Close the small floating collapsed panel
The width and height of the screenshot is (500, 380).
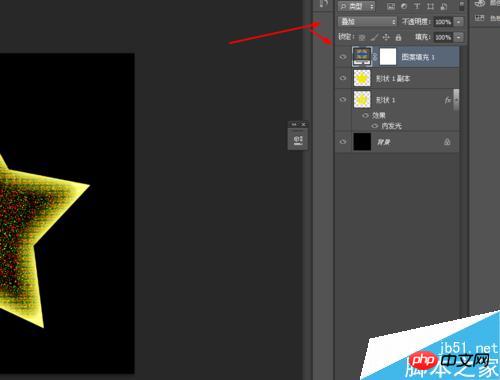tap(304, 124)
